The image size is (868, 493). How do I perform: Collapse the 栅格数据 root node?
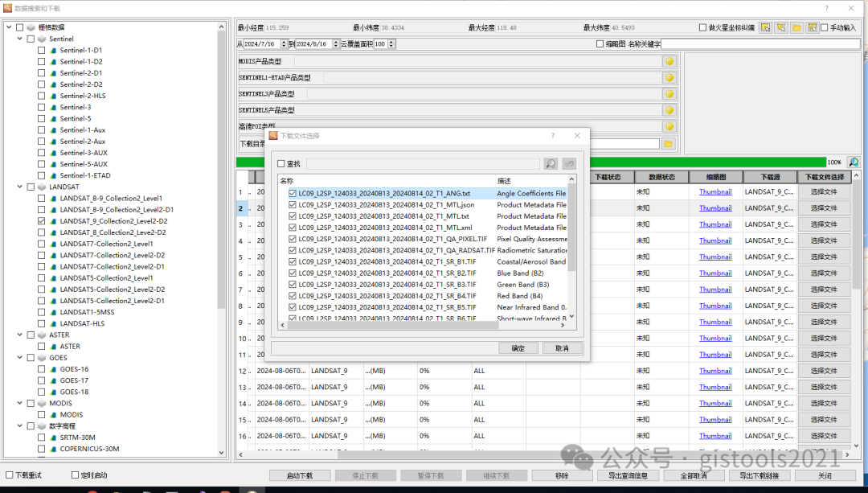tap(9, 27)
